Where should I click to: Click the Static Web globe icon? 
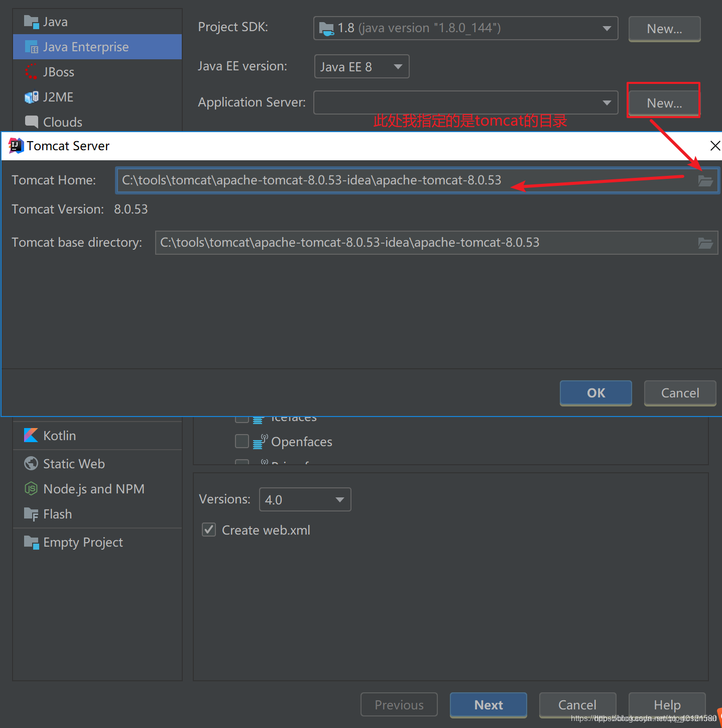(31, 463)
